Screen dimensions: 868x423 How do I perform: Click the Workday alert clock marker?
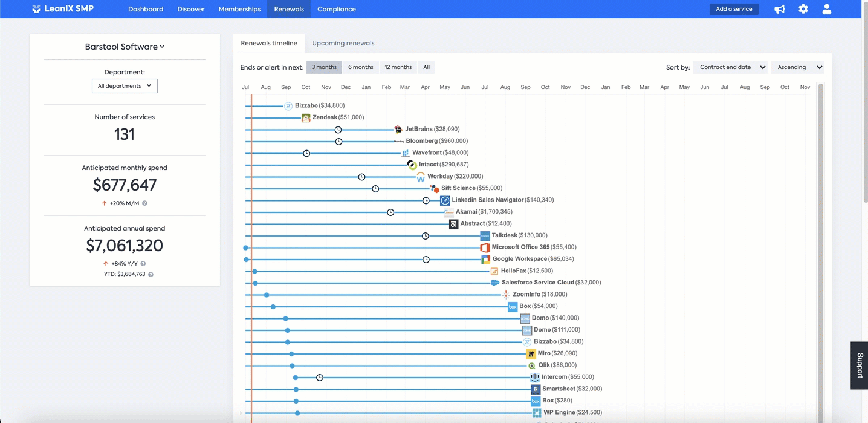pyautogui.click(x=361, y=177)
